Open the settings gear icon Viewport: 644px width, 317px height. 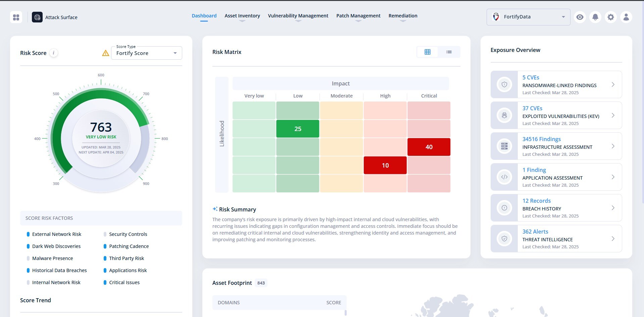(x=610, y=17)
